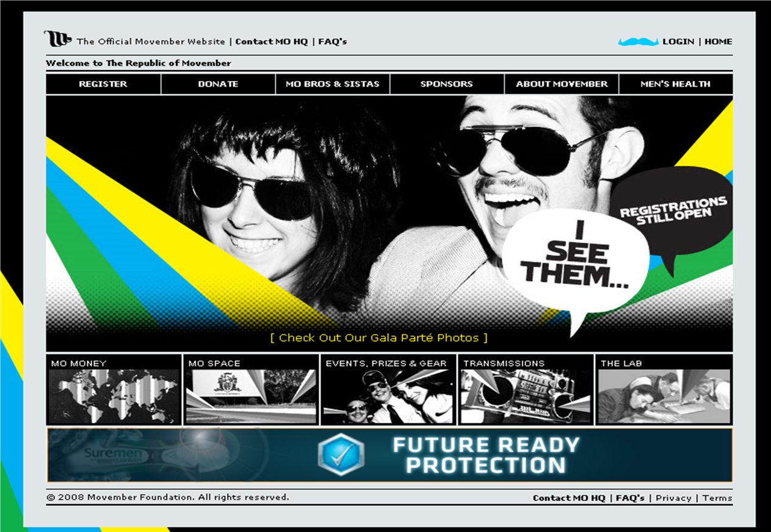Click The Official Movember Website text link
771x532 pixels.
tap(151, 41)
